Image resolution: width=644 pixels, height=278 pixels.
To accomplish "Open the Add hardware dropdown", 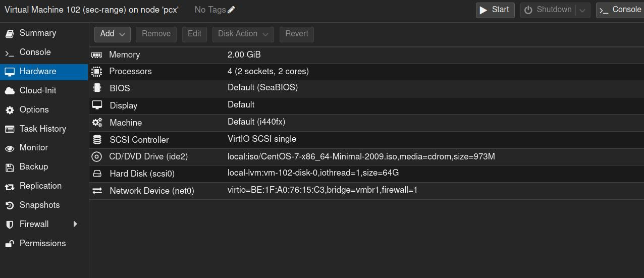I will tap(112, 34).
